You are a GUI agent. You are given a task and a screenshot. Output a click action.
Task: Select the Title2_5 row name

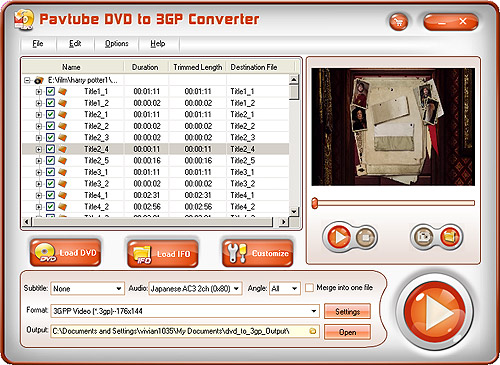pos(96,161)
